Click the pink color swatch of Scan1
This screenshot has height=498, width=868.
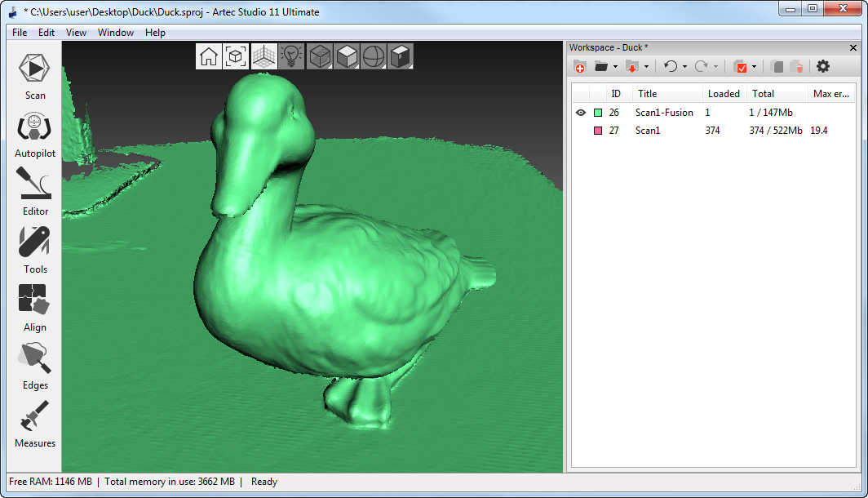[598, 131]
